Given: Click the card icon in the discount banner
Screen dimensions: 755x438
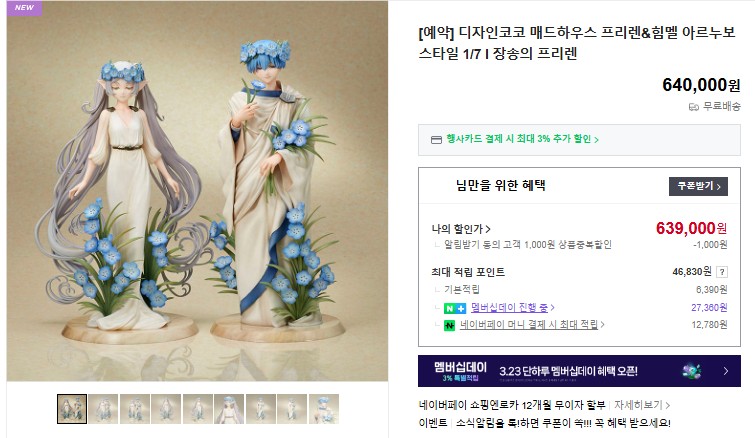Looking at the screenshot, I should tap(436, 140).
